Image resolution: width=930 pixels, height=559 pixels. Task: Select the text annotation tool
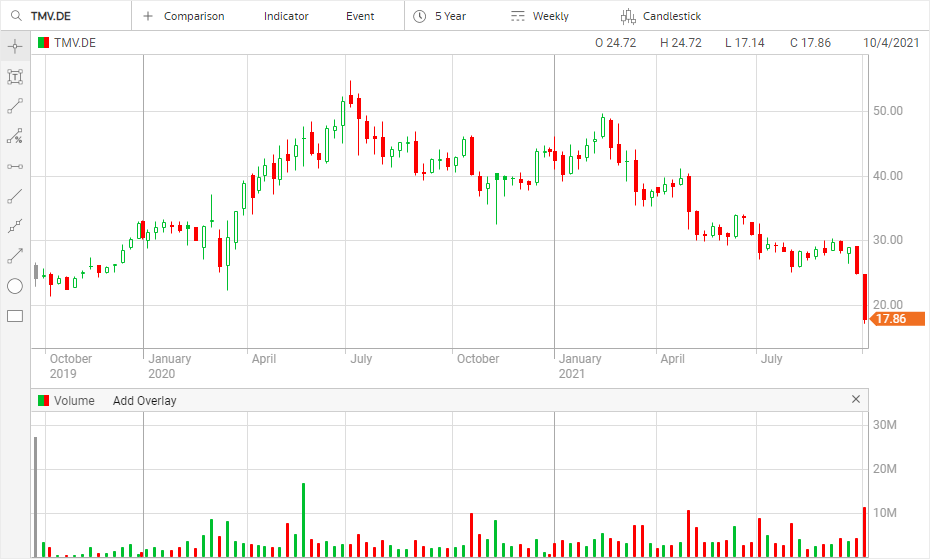click(15, 76)
